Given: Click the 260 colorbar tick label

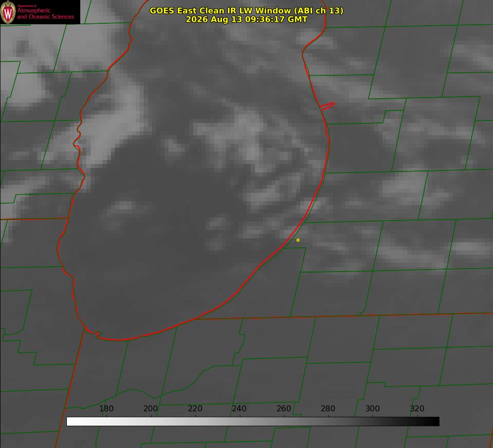Looking at the screenshot, I should (x=283, y=408).
